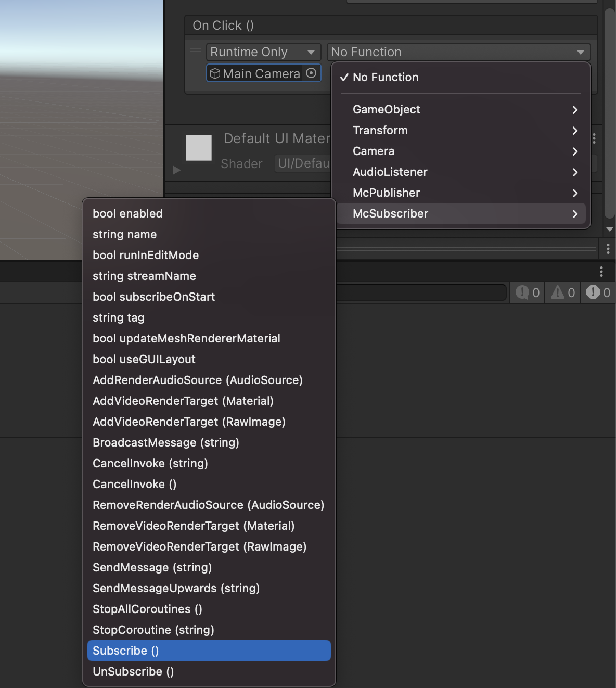Choose bool useGUILayout property
This screenshot has width=616, height=688.
point(209,359)
